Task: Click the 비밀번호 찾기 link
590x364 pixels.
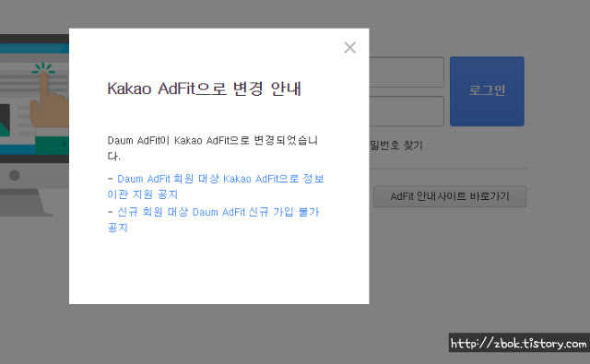Action: click(396, 146)
